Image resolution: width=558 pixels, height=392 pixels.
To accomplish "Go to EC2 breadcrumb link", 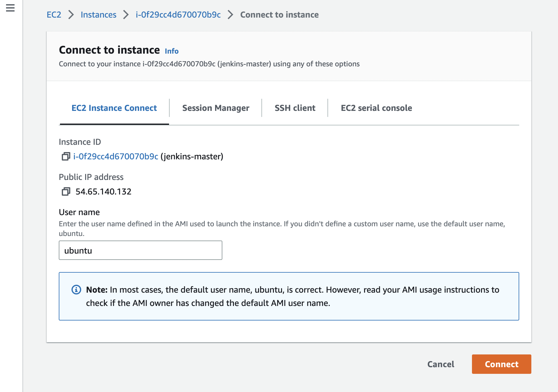I will 54,15.
